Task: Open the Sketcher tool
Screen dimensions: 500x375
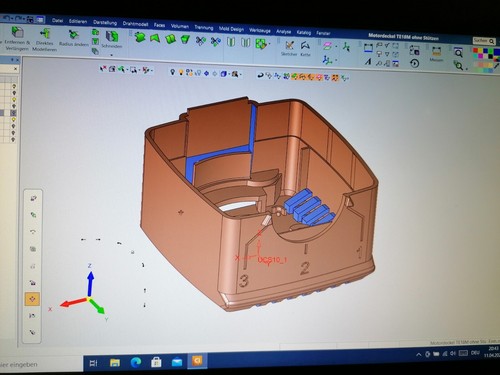Action: pos(289,48)
